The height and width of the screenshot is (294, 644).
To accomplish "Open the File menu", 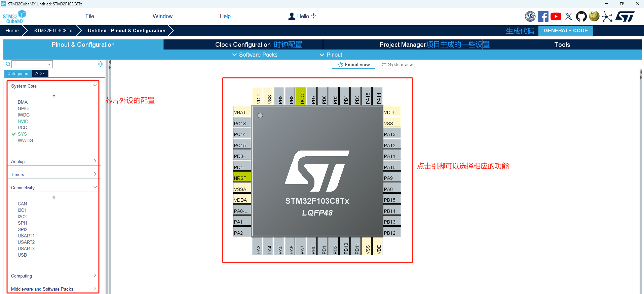I will point(90,16).
